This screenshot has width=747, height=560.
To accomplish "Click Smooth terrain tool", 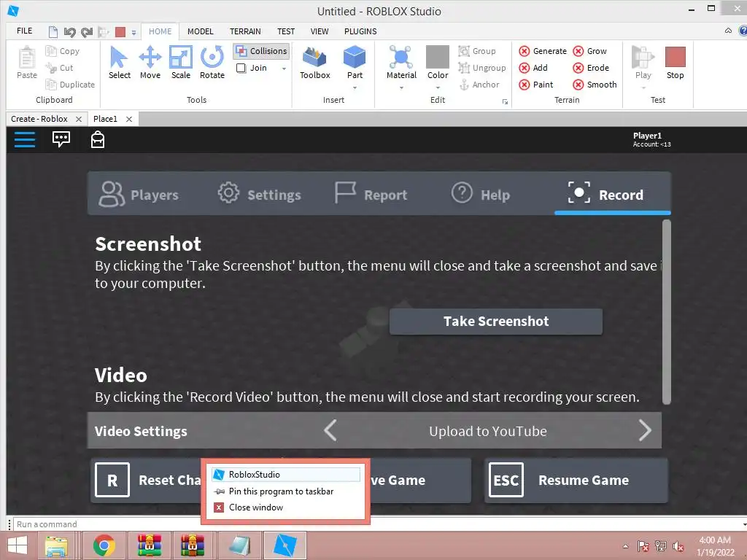I will pos(595,85).
